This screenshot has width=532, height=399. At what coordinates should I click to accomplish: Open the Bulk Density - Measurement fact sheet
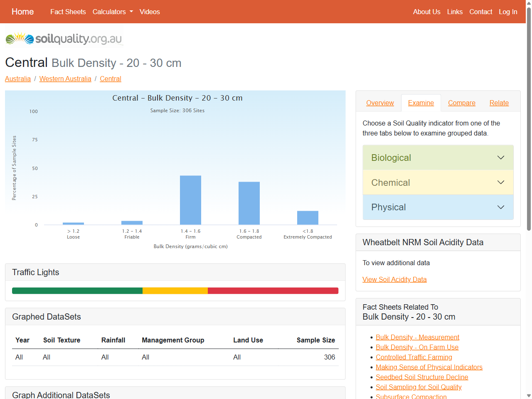(417, 337)
